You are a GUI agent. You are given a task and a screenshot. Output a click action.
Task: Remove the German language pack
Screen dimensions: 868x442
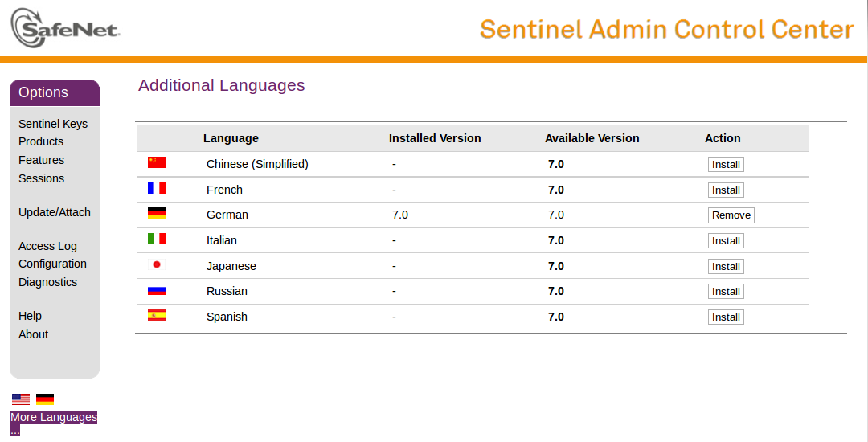(x=731, y=215)
